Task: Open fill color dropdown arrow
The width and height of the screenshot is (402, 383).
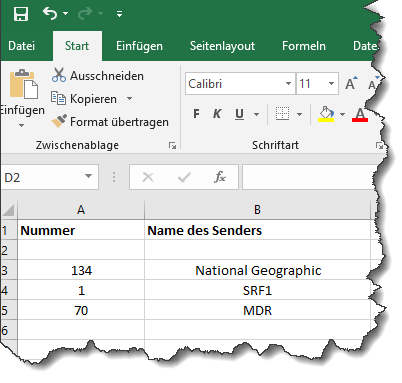Action: (342, 114)
